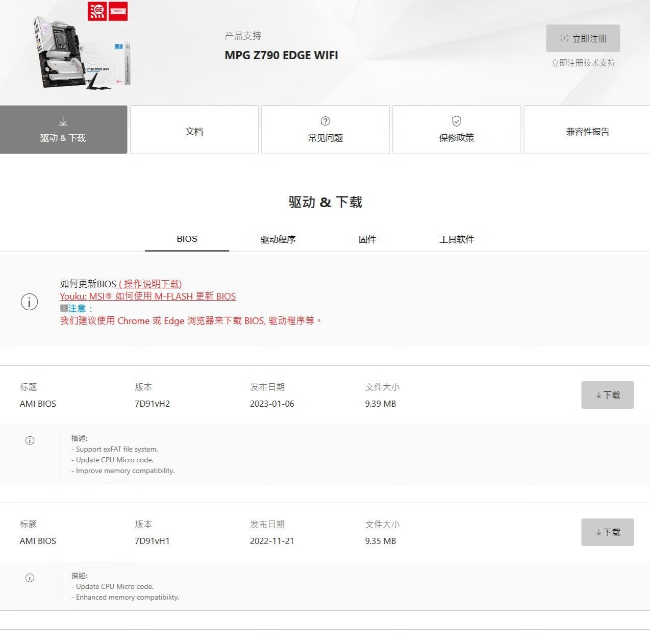Click the red badge next to Wi-Fi 6E
The image size is (650, 644).
tap(118, 11)
